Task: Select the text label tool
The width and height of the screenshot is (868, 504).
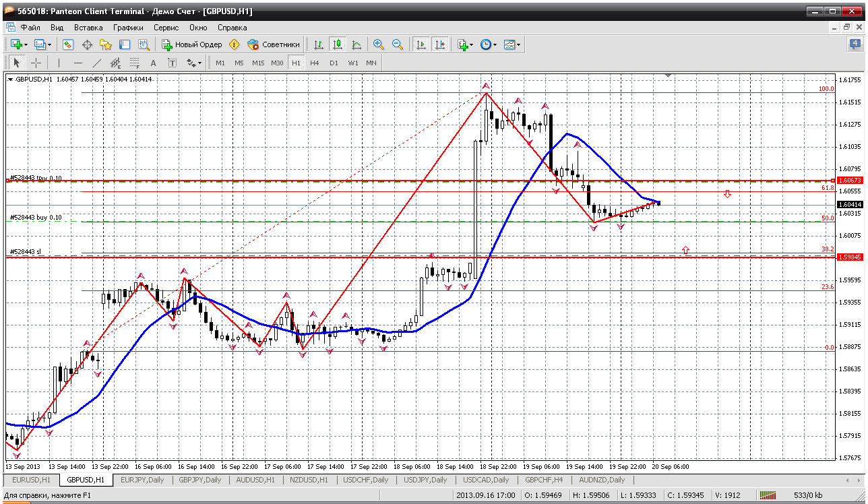Action: pyautogui.click(x=172, y=63)
